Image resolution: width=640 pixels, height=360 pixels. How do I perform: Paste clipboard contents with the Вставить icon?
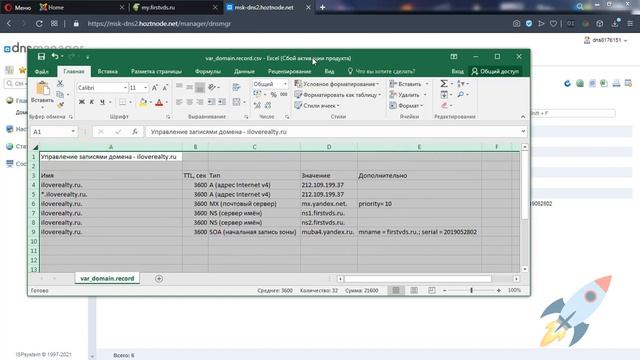click(x=42, y=88)
